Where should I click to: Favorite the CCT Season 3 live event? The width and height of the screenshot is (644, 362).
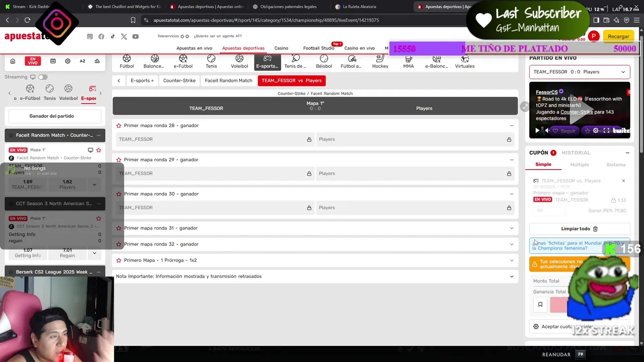[99, 218]
